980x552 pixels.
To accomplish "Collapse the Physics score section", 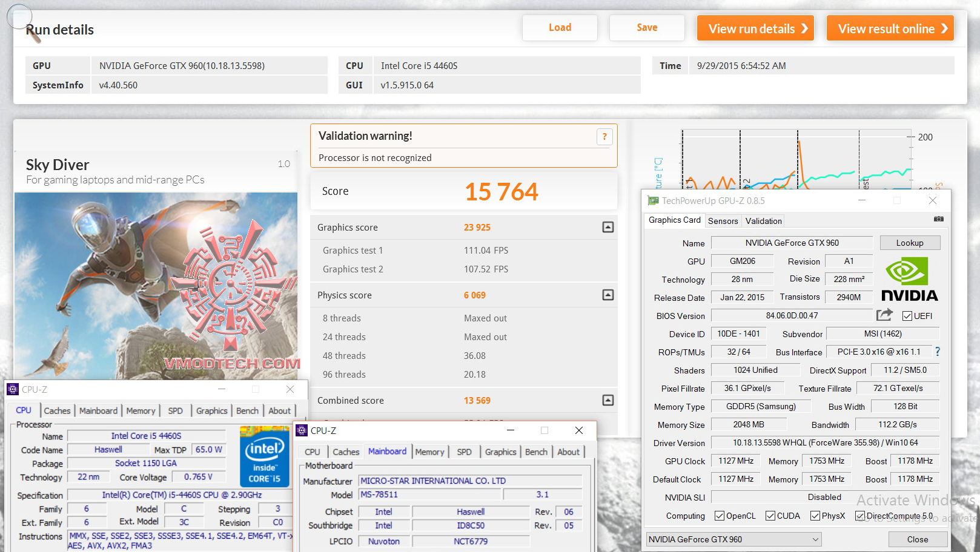I will point(608,295).
